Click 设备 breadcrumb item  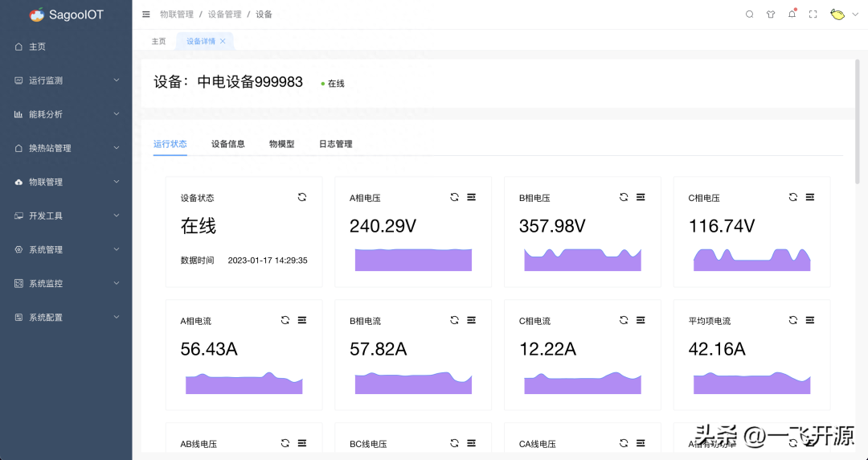(x=264, y=14)
